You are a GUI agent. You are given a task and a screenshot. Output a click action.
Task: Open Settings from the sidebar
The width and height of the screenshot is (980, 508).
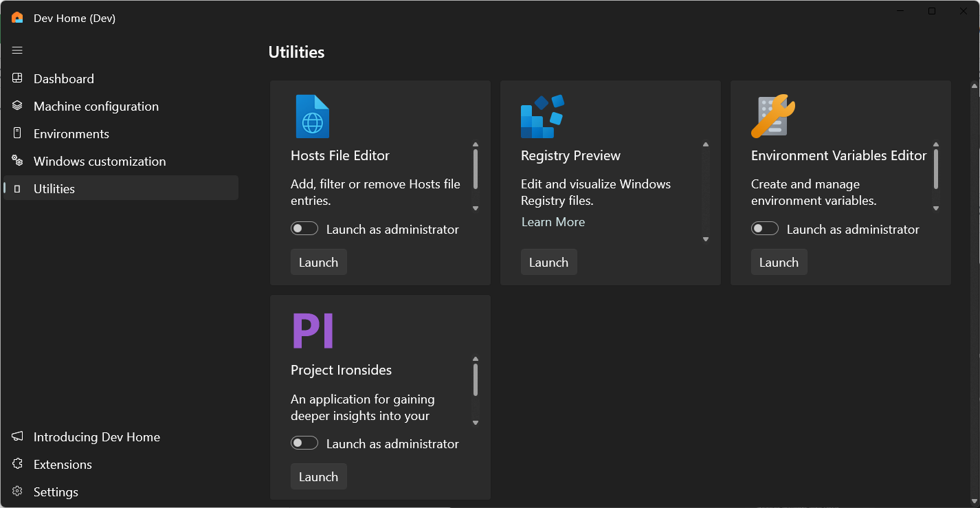pyautogui.click(x=121, y=492)
